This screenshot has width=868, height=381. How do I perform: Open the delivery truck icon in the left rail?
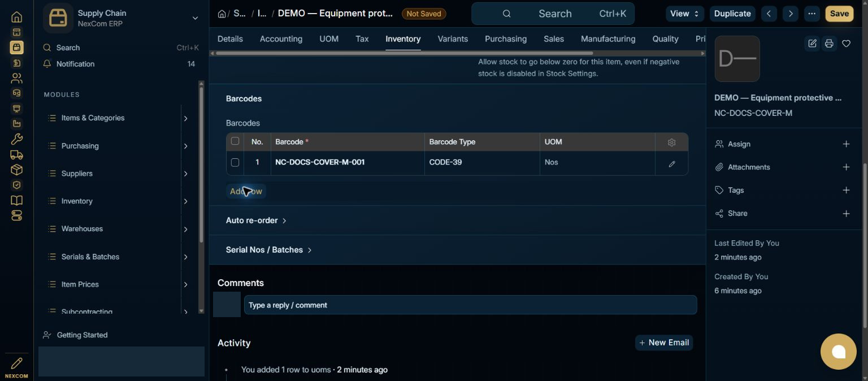[x=16, y=154]
